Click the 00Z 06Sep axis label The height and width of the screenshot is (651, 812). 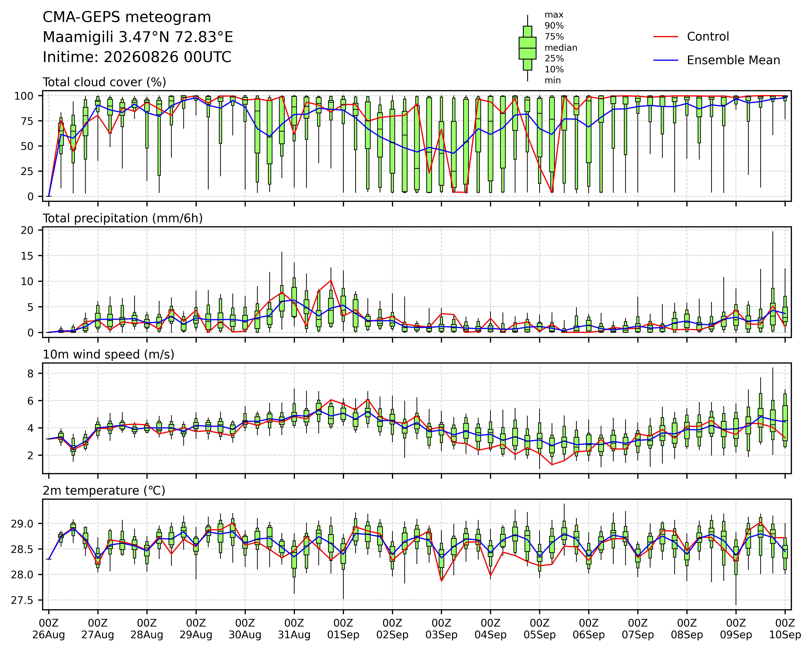tap(589, 629)
